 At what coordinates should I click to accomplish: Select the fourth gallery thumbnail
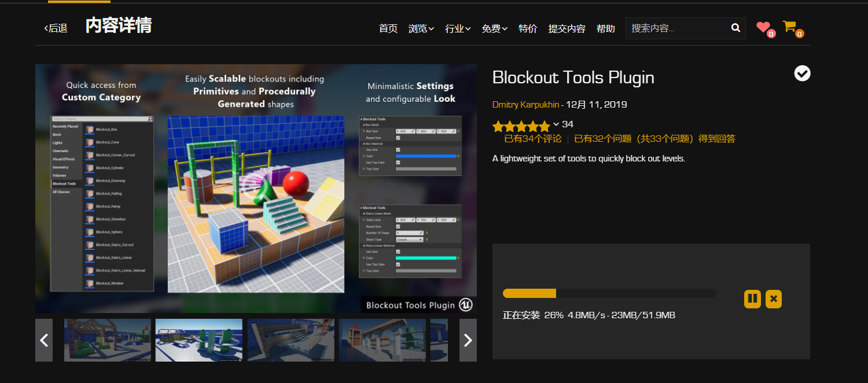382,340
